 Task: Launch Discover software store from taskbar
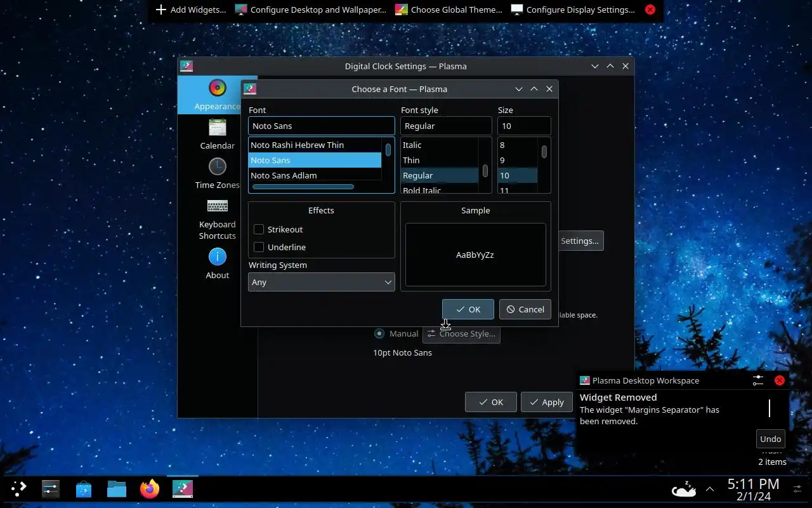tap(83, 489)
